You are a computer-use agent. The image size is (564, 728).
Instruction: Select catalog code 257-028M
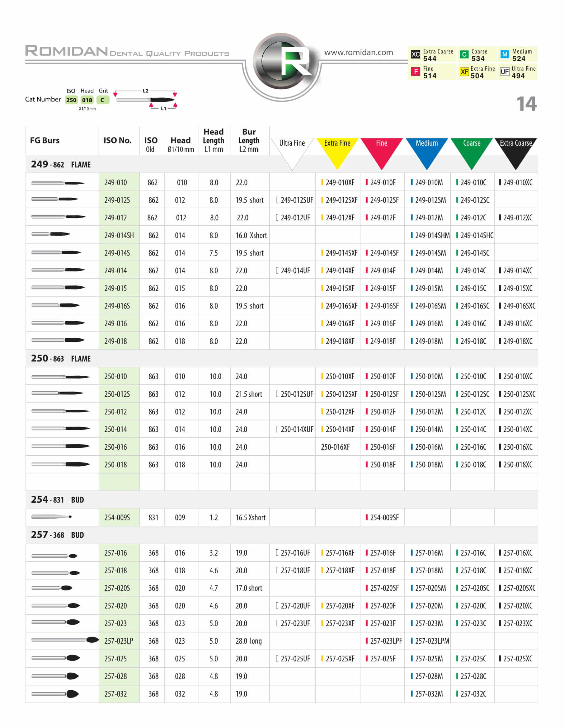click(x=427, y=676)
